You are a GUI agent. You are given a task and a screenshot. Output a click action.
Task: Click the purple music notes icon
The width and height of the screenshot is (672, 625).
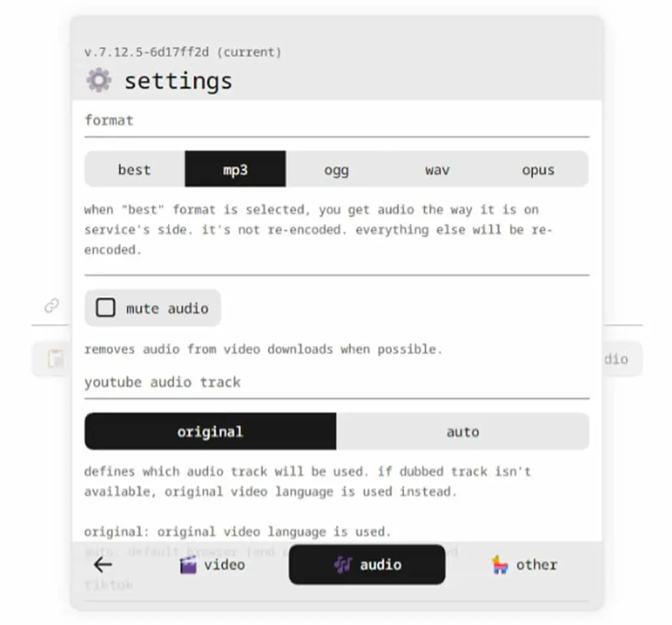click(343, 565)
